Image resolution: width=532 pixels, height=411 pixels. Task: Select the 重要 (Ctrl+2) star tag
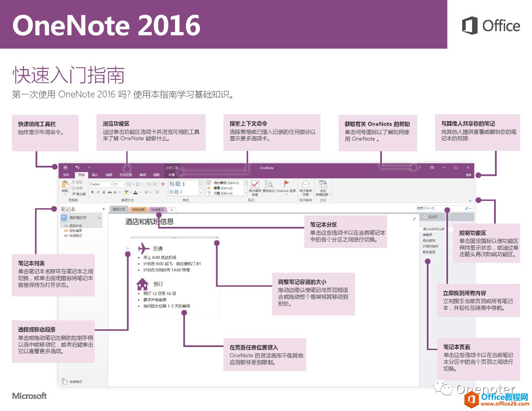pos(225,188)
